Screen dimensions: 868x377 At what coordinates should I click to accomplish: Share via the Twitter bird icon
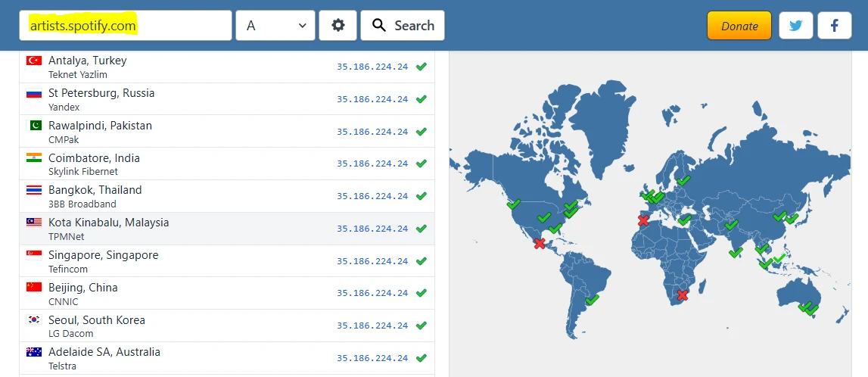[796, 26]
